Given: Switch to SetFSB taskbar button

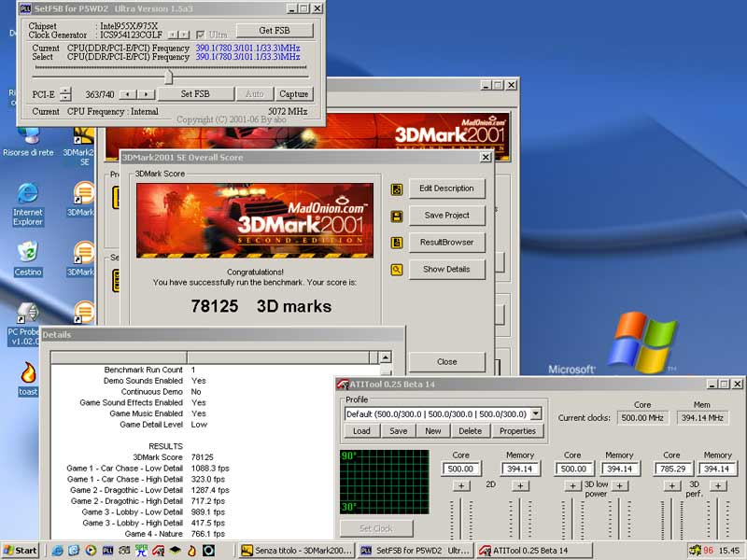Looking at the screenshot, I should pyautogui.click(x=416, y=551).
